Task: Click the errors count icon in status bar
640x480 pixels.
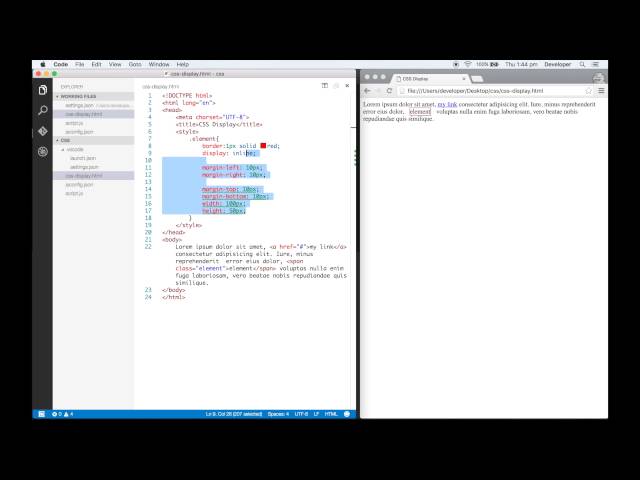Action: [56, 414]
